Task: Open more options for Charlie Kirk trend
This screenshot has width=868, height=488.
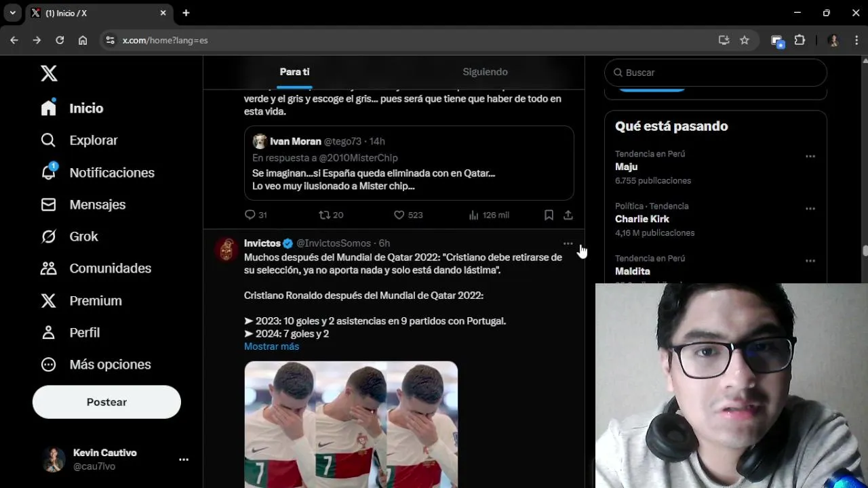Action: tap(810, 209)
